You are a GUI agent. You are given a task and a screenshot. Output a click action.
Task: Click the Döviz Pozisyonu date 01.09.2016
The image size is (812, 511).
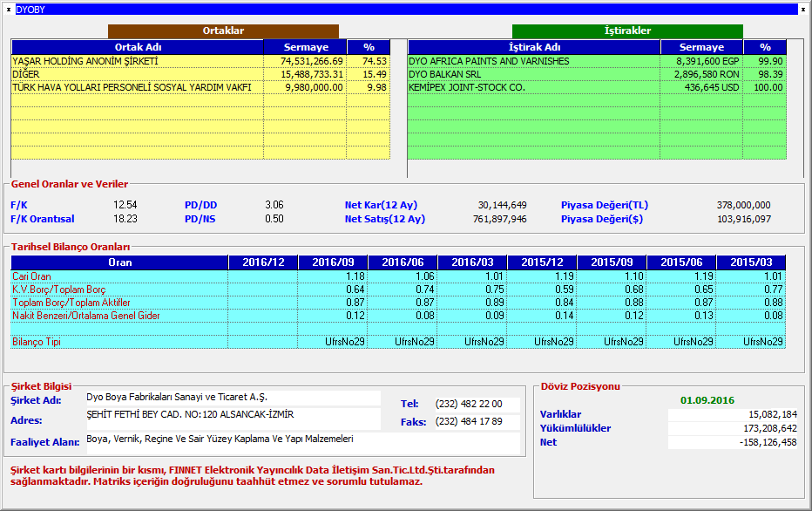707,400
